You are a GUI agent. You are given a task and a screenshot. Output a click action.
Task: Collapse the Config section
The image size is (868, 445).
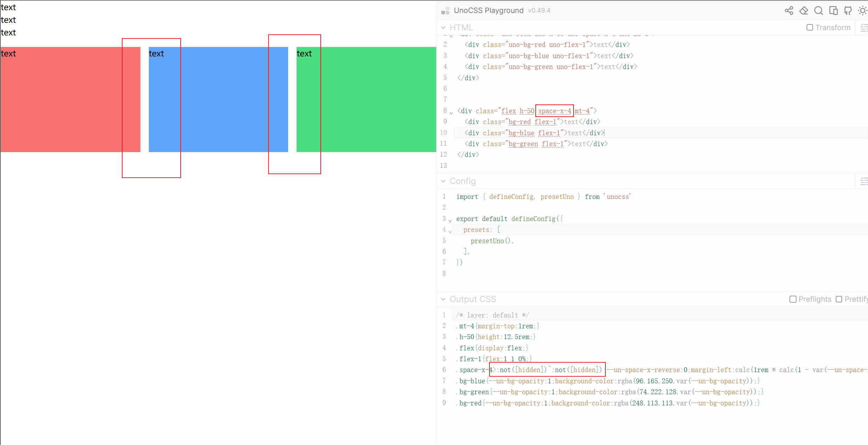[x=443, y=181]
